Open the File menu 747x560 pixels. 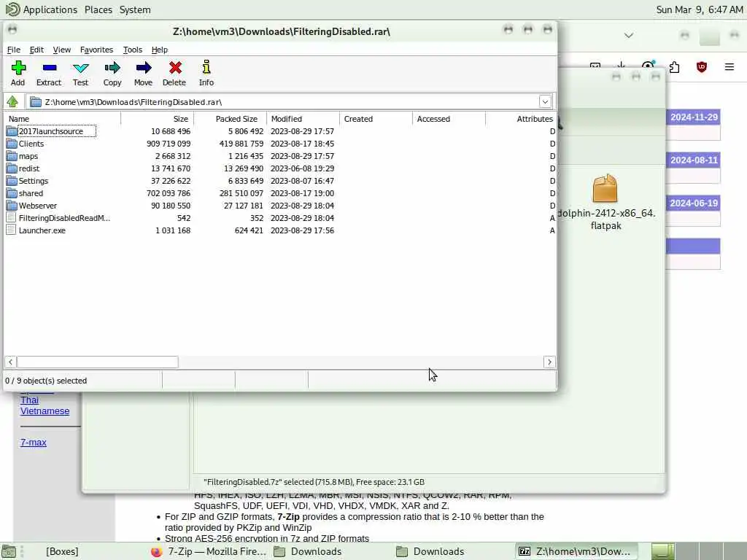point(13,50)
